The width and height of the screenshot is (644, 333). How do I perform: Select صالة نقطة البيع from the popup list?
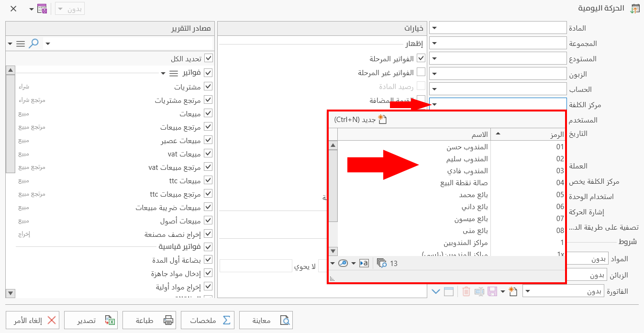click(462, 183)
